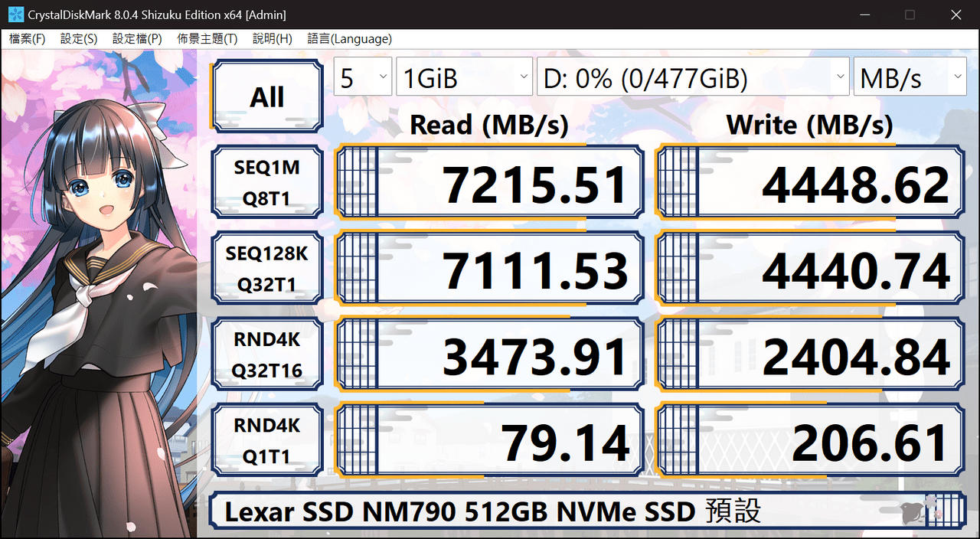Click the CrystalDiskMark app icon in title bar
The height and width of the screenshot is (539, 980).
coord(15,15)
